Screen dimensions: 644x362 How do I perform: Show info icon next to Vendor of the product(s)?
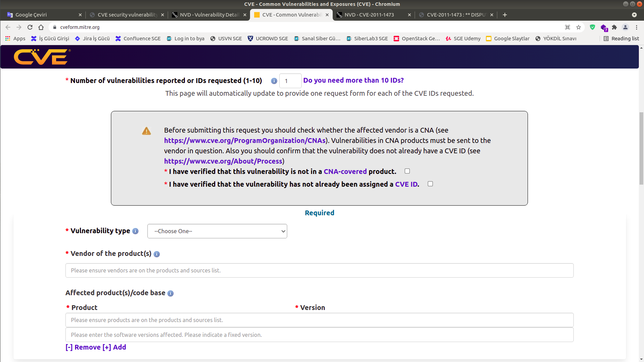click(157, 254)
